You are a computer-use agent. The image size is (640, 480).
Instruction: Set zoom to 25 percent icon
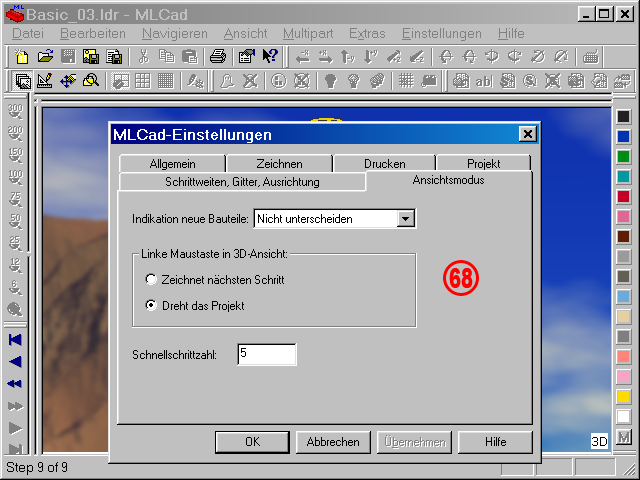tap(16, 243)
